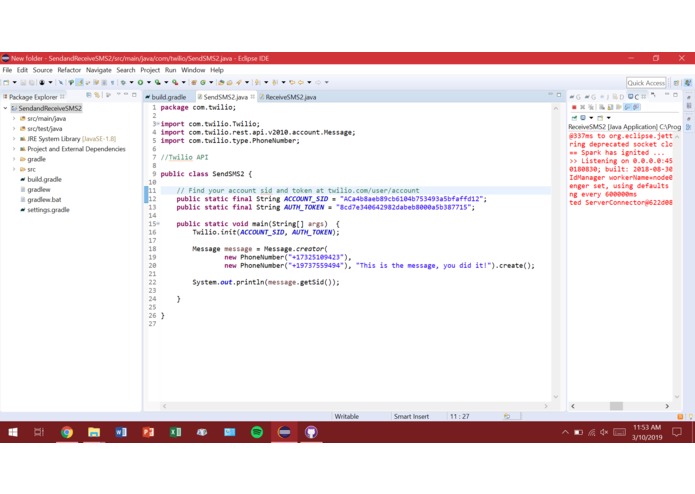Open the Debug button dropdown arrow
The image size is (695, 494).
pos(132,82)
